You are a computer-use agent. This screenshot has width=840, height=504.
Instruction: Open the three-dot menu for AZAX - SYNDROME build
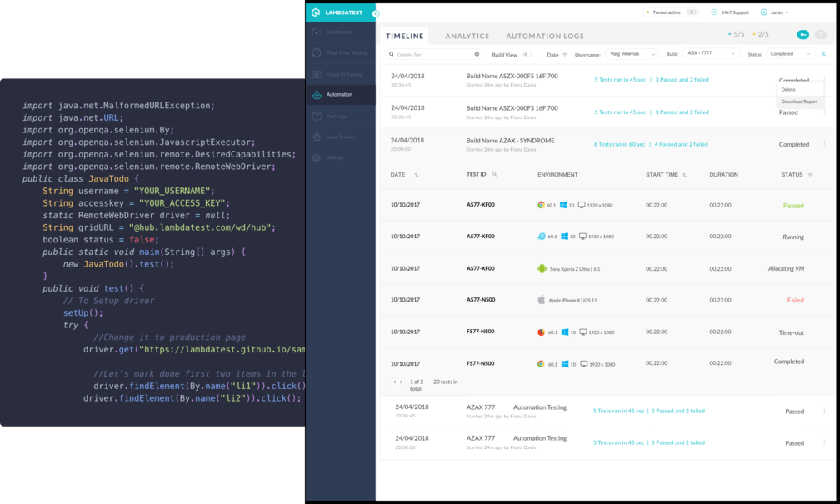click(x=824, y=144)
